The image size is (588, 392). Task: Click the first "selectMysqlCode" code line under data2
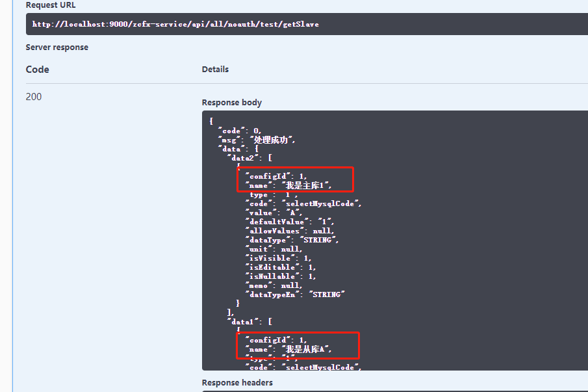pos(304,203)
